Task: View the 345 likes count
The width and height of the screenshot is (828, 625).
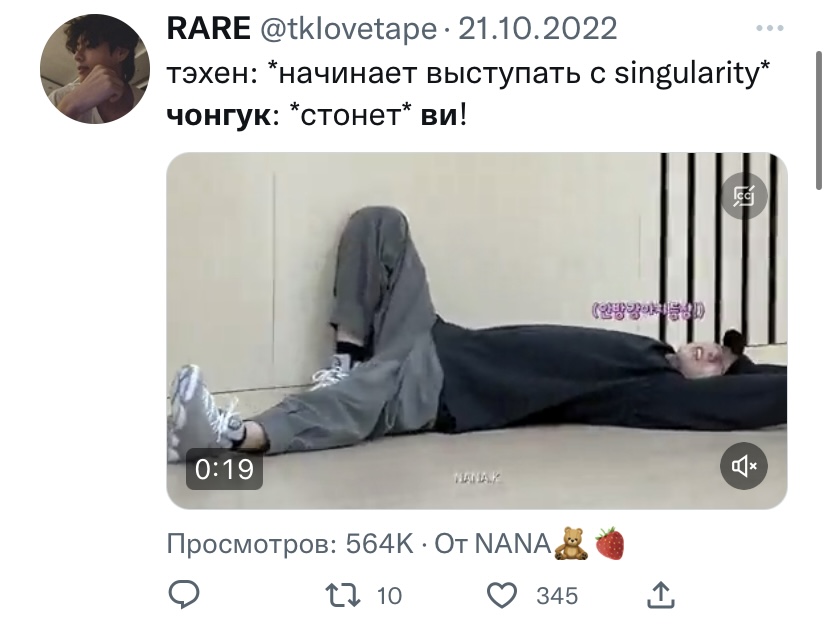Action: 557,596
